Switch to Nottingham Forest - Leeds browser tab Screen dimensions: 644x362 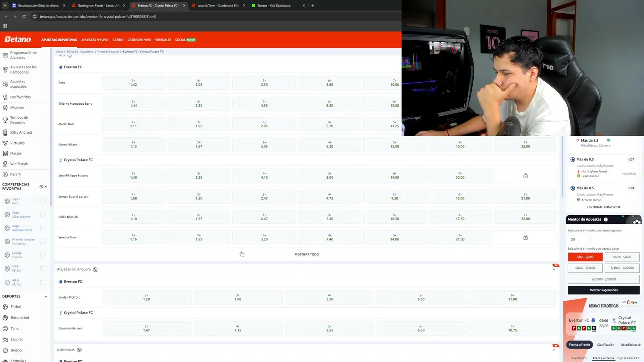pos(99,6)
